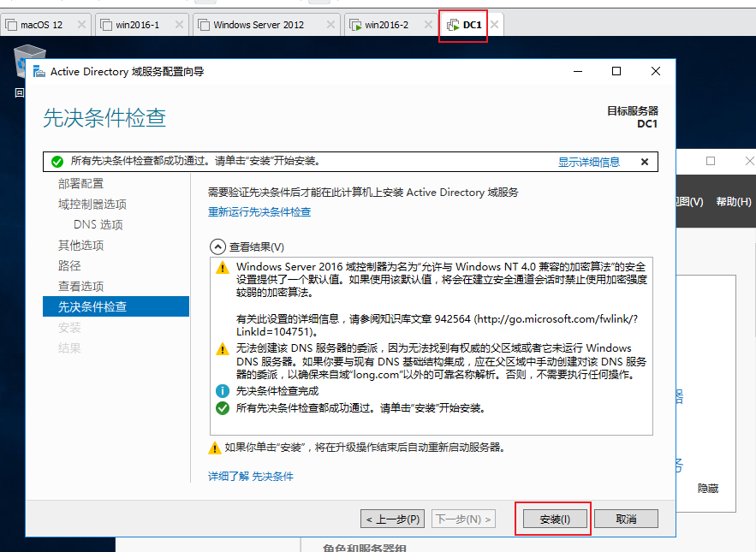This screenshot has height=552, width=756.
Task: Go to 部署配置 step
Action: click(80, 184)
